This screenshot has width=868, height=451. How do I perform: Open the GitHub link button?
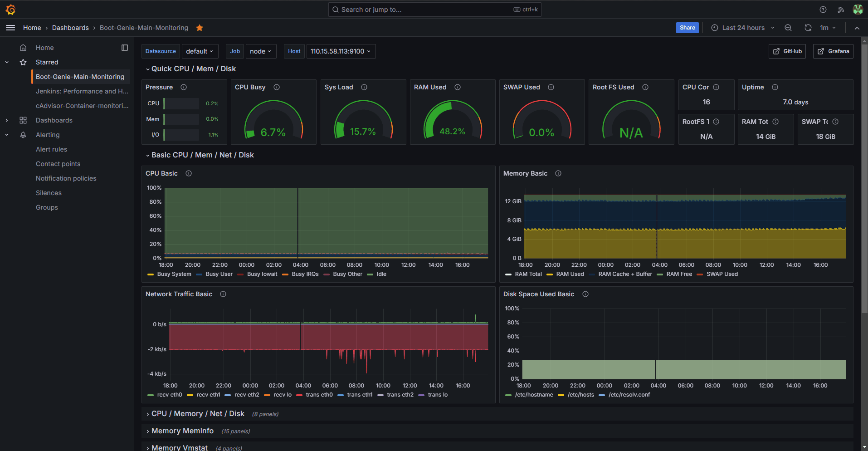pos(787,51)
